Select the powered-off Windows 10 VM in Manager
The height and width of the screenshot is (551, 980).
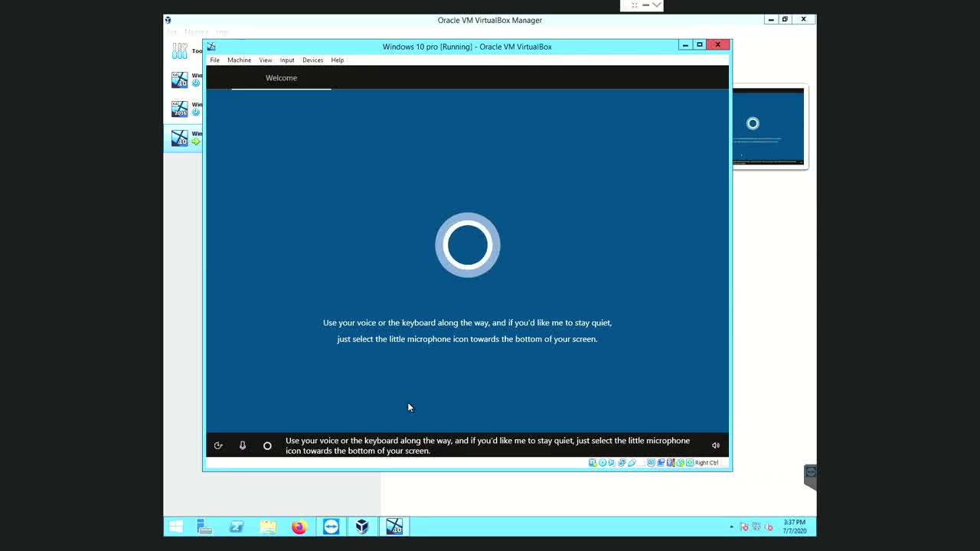click(184, 80)
